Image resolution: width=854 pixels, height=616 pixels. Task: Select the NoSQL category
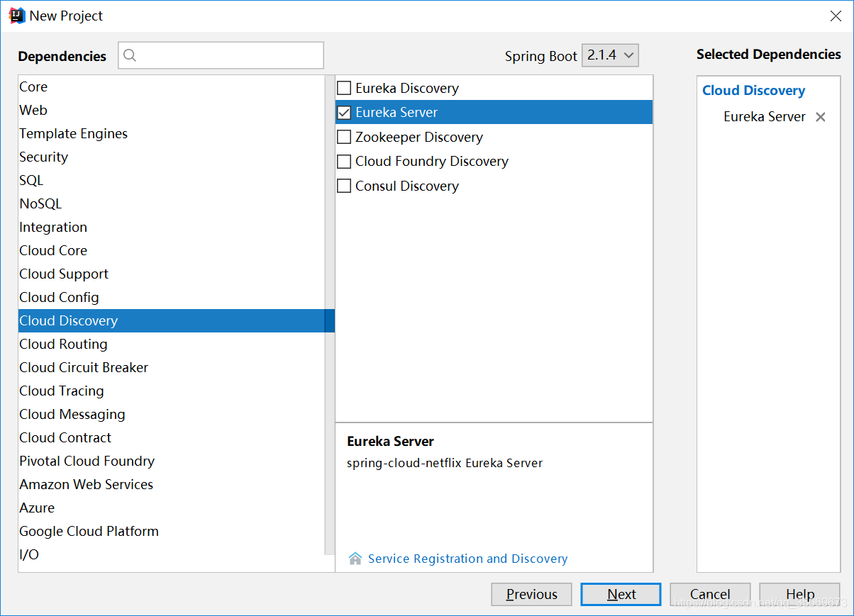(172, 203)
